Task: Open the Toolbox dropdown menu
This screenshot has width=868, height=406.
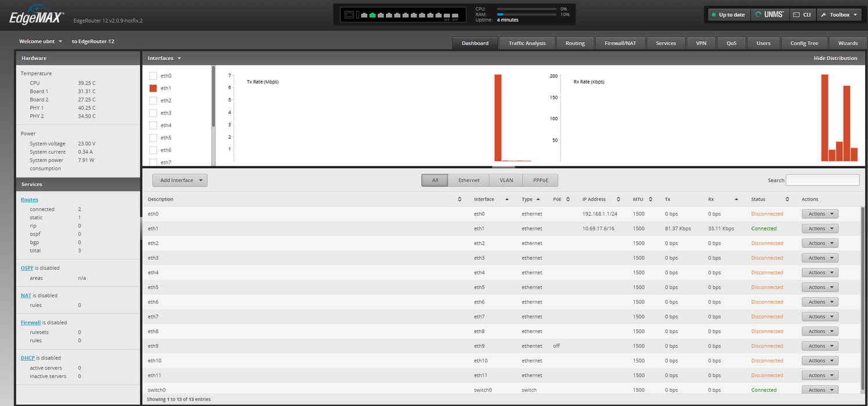Action: 840,14
